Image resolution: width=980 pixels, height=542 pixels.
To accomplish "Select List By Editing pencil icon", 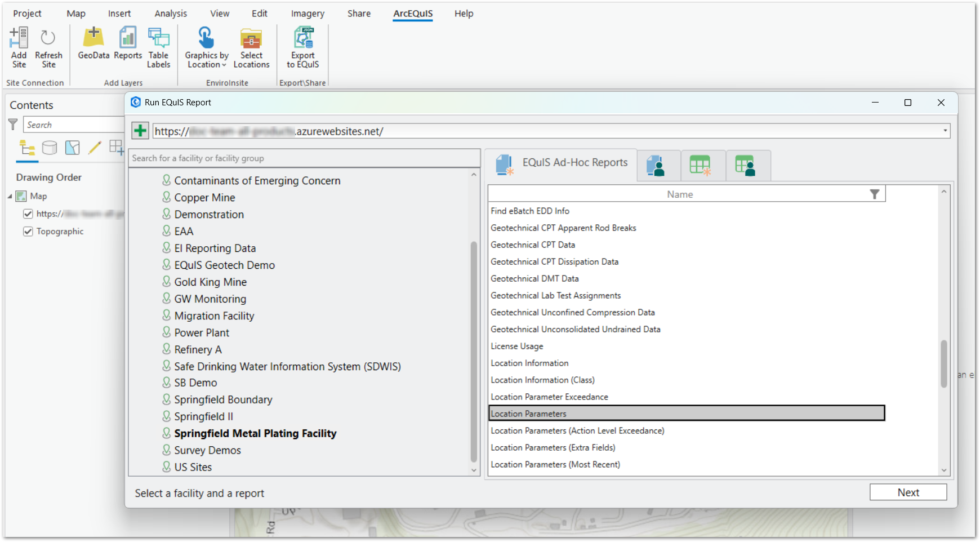I will [95, 148].
